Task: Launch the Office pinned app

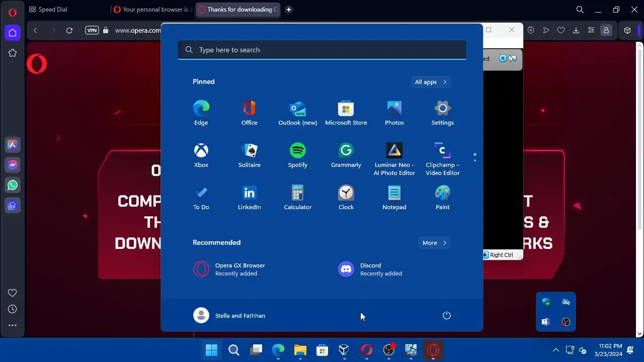Action: point(249,113)
